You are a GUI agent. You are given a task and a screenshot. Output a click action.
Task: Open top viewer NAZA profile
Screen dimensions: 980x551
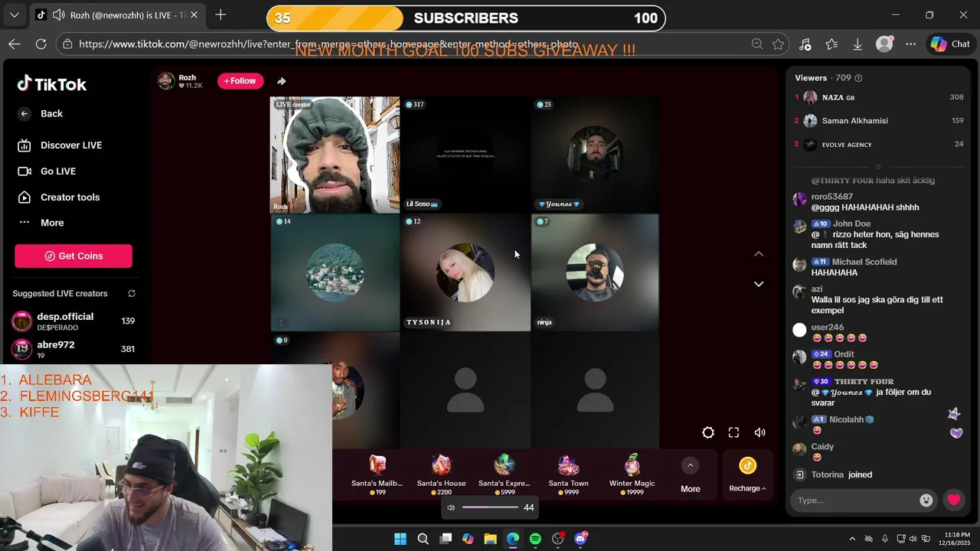click(x=879, y=97)
